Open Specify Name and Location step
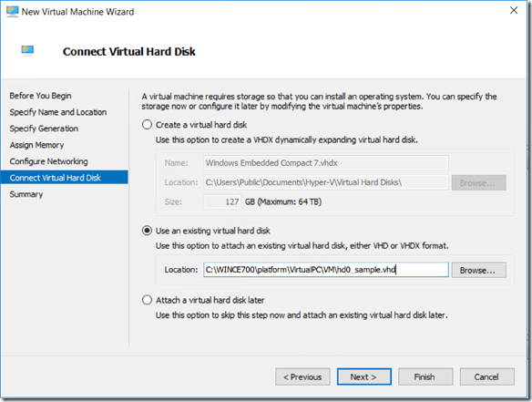 point(58,112)
